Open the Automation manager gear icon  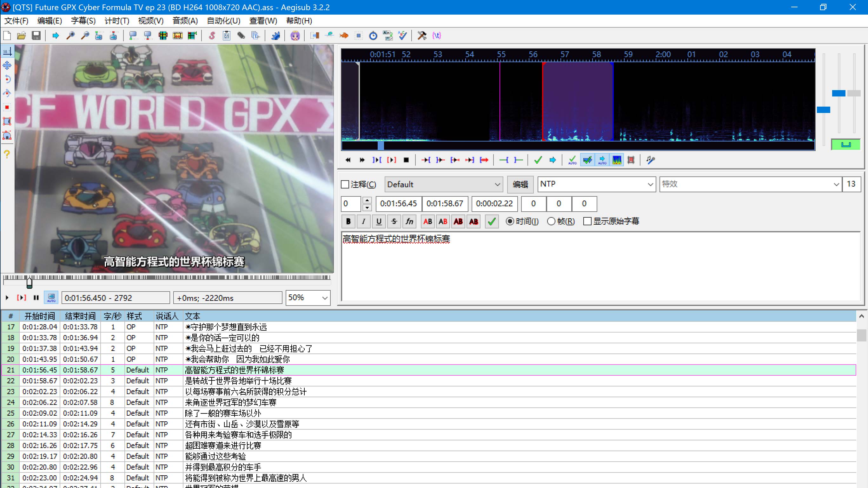(275, 35)
